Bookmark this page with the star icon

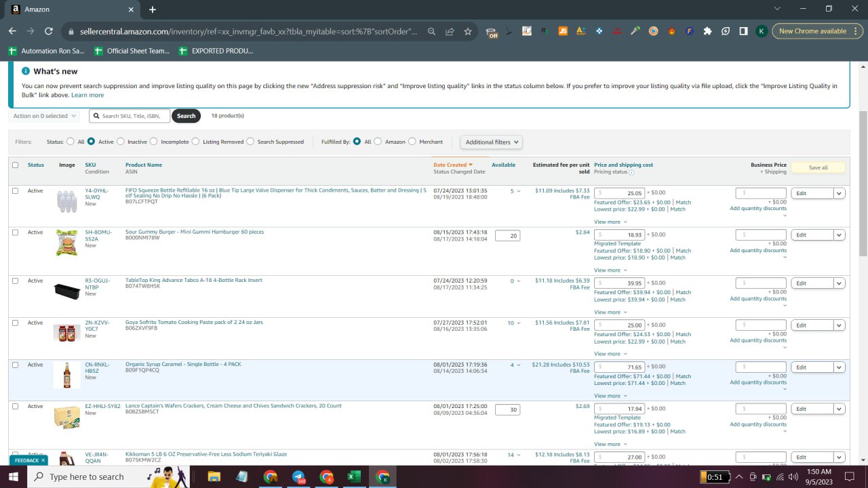click(468, 31)
